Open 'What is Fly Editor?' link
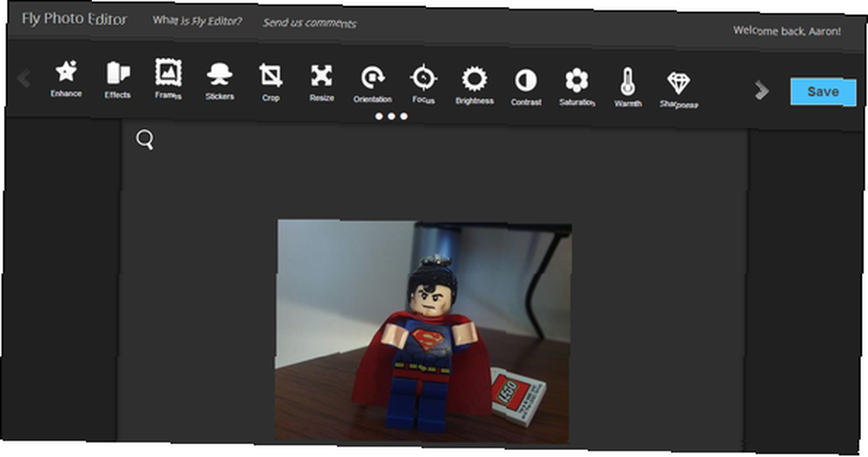The height and width of the screenshot is (457, 868). tap(197, 21)
